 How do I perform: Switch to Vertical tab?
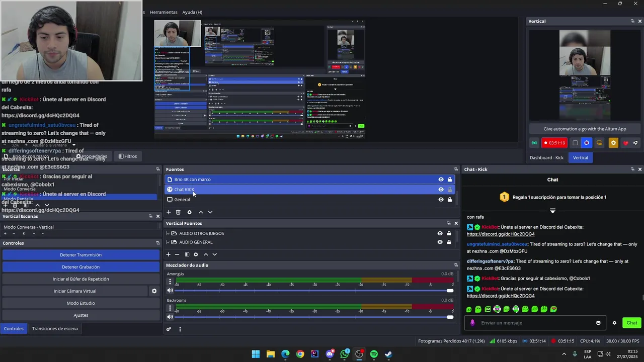[x=580, y=157]
